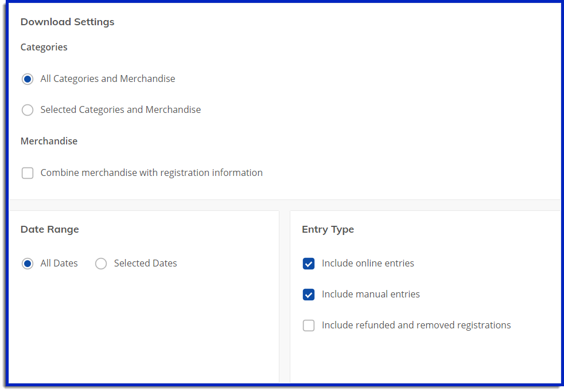Select the All Dates radio button
This screenshot has height=392, width=564.
click(x=28, y=264)
